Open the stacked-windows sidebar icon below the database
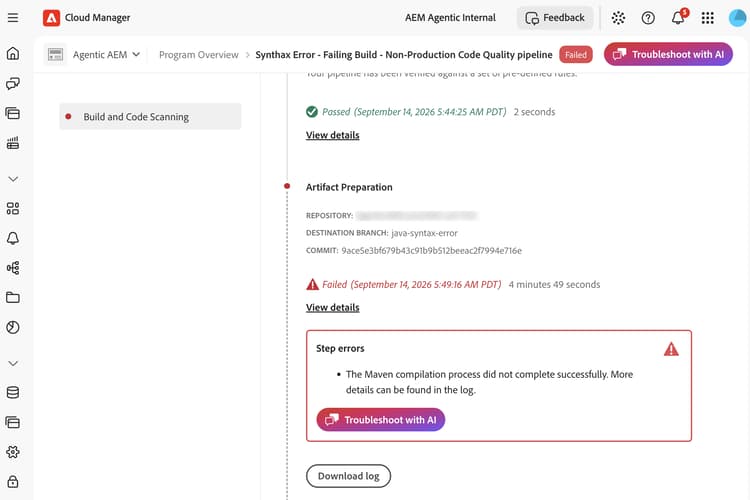This screenshot has width=750, height=500. click(x=13, y=422)
